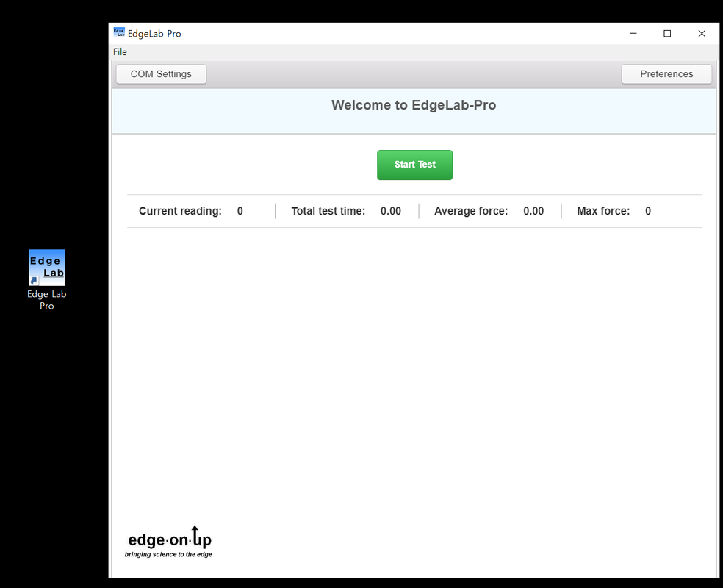This screenshot has height=588, width=723.
Task: Select the Average force label
Action: click(471, 211)
